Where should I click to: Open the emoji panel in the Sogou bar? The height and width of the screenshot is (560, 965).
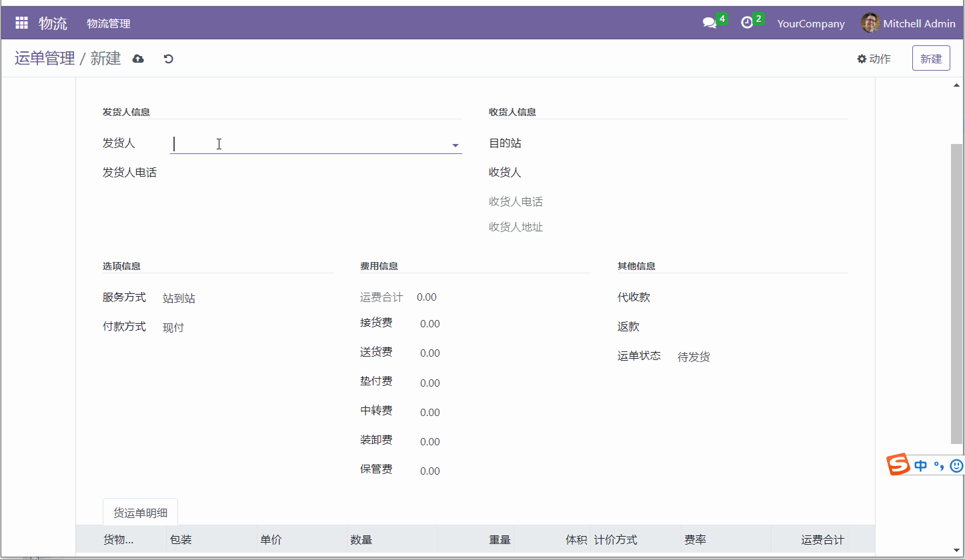tap(956, 465)
